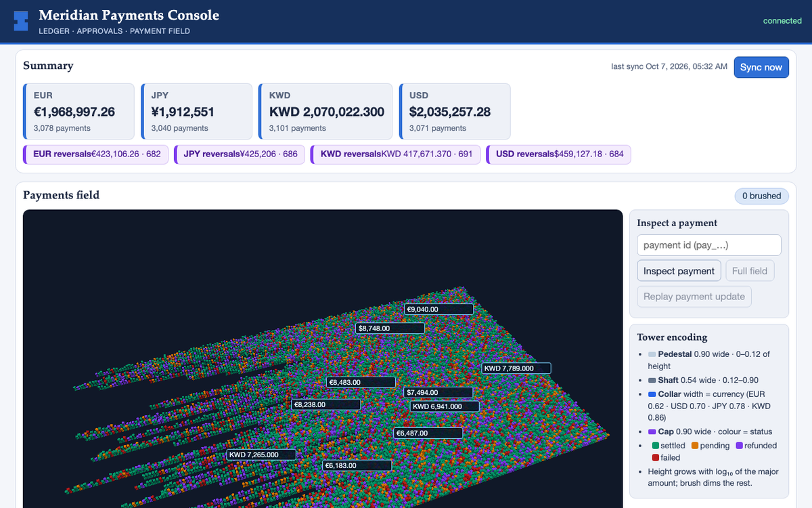Viewport: 812px width, 508px height.
Task: Click the failed red legend swatch
Action: pos(656,458)
